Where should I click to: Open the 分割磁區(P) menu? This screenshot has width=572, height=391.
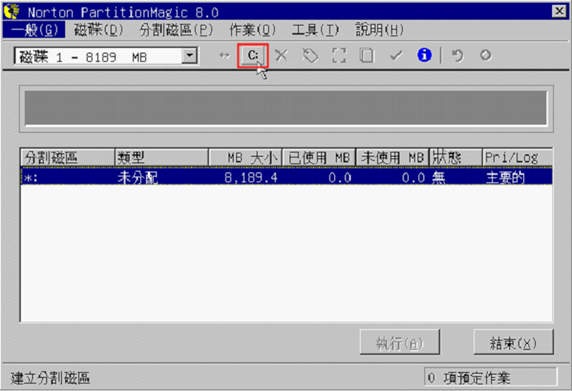point(176,30)
